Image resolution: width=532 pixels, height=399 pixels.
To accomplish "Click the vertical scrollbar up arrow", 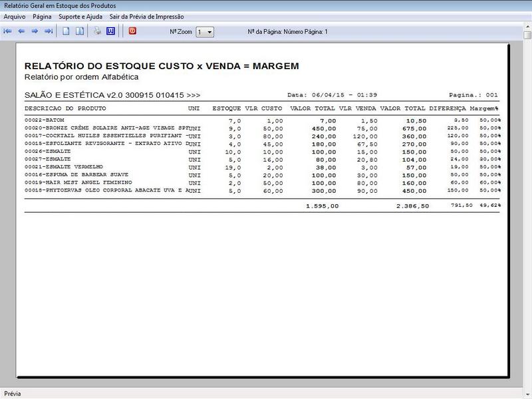I will click(527, 35).
